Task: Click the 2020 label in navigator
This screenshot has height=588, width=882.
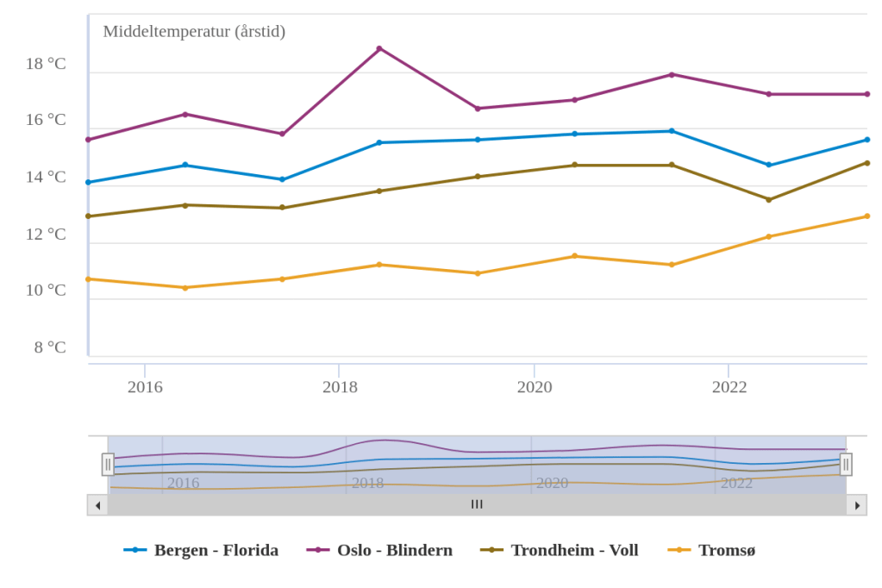Action: pyautogui.click(x=552, y=483)
